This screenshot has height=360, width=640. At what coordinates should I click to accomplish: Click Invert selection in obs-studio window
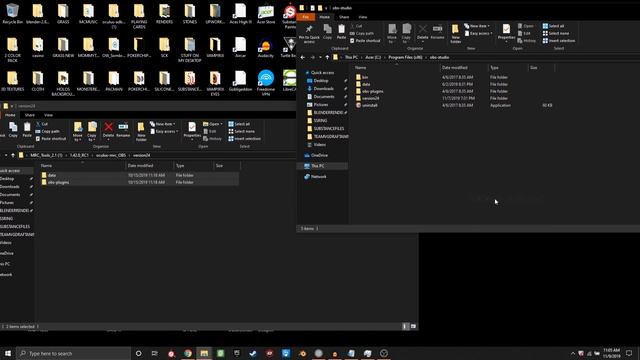[x=559, y=41]
